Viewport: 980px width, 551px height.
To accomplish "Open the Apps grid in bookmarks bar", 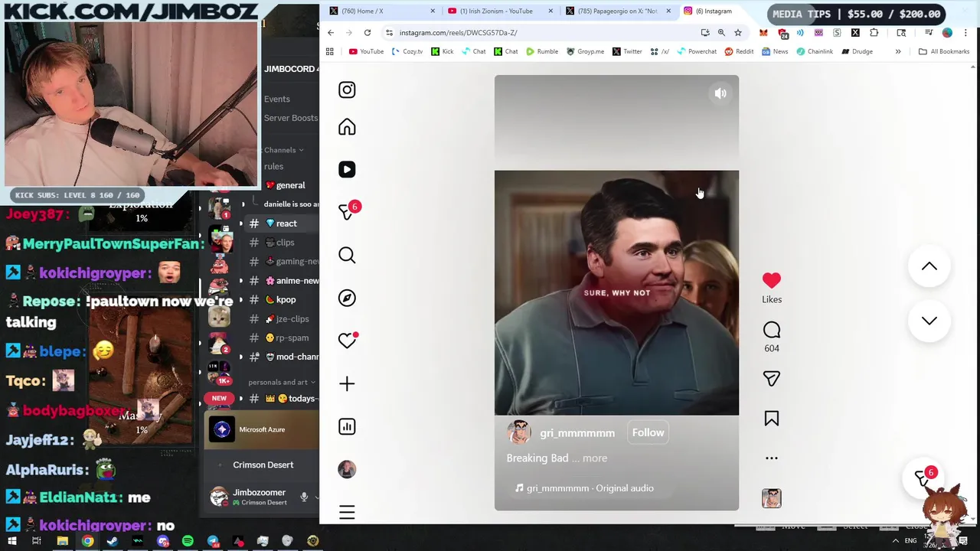I will (330, 51).
